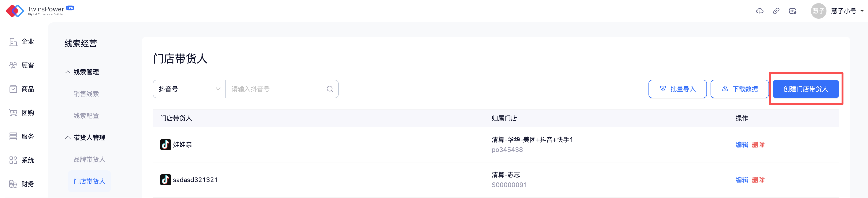The image size is (868, 198).
Task: Click the TikTok icon beside 娃娃亲
Action: (165, 144)
